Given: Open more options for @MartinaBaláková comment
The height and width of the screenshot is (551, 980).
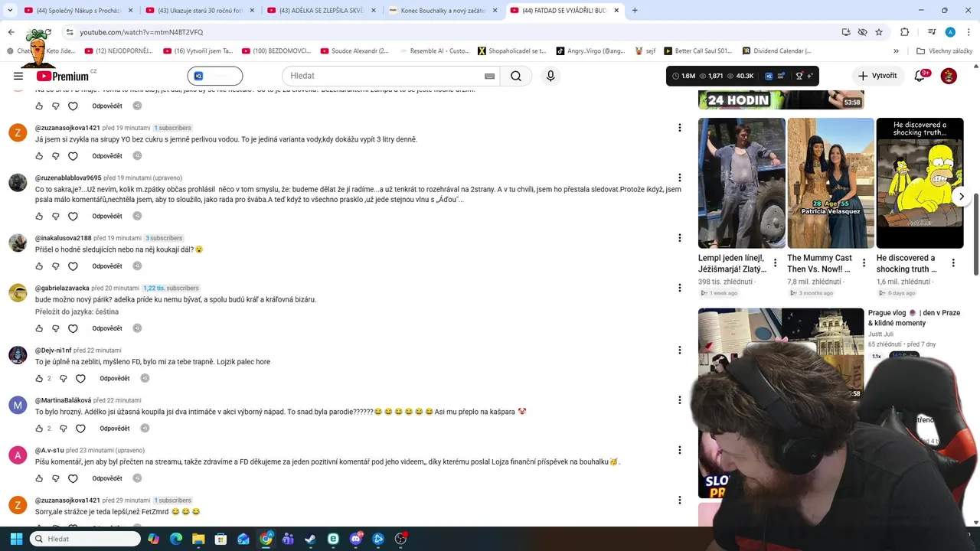Looking at the screenshot, I should pos(679,400).
